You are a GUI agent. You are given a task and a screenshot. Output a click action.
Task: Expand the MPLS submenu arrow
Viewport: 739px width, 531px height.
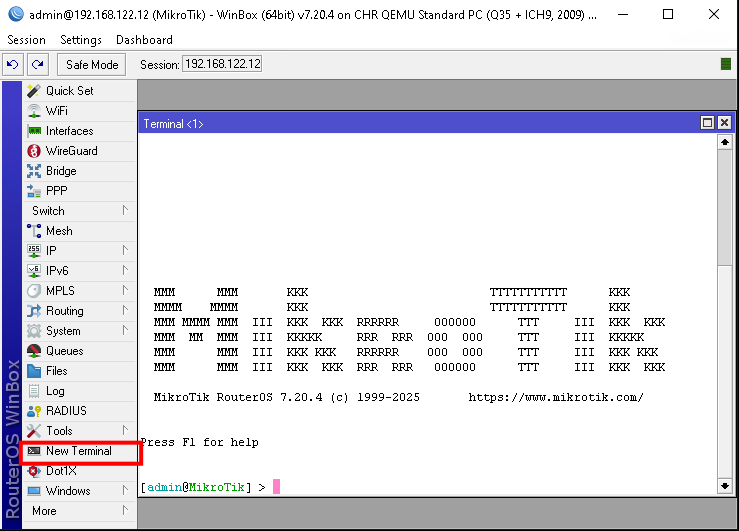tap(125, 290)
